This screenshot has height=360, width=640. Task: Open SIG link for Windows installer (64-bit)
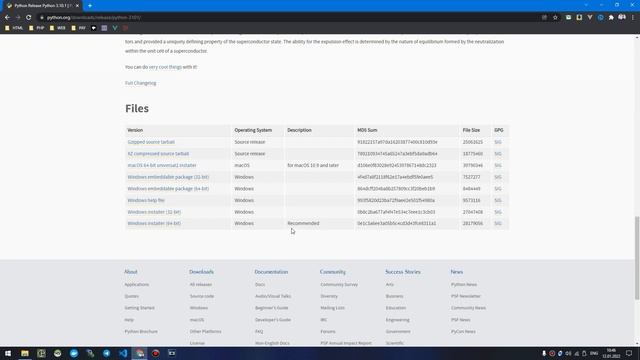tap(498, 224)
